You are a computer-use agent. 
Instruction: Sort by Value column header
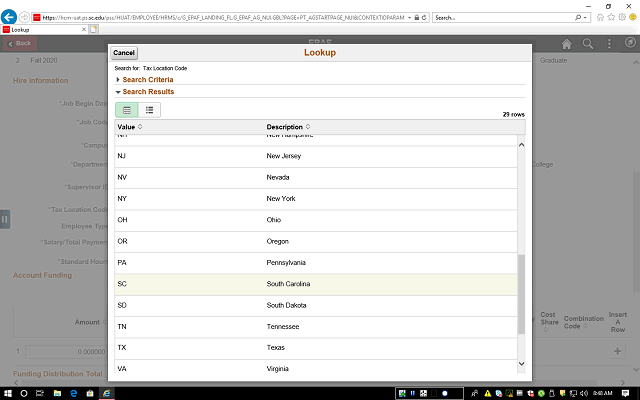(x=130, y=127)
